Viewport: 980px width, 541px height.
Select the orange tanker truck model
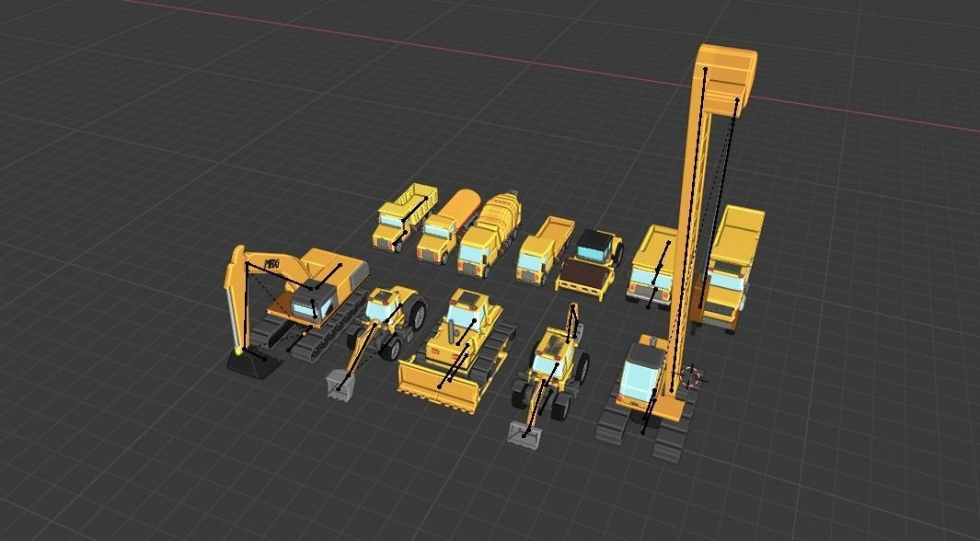pyautogui.click(x=448, y=226)
